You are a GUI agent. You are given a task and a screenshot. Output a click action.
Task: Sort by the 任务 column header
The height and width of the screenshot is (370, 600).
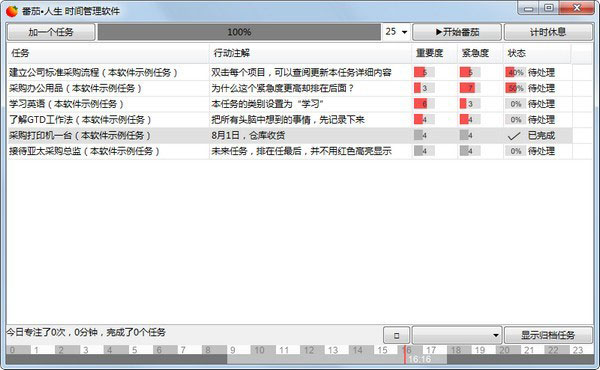point(108,53)
